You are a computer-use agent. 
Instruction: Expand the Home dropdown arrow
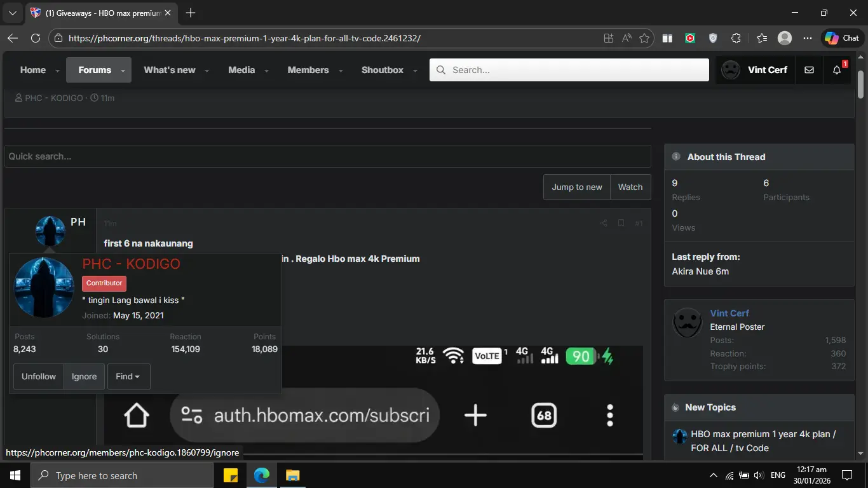[x=57, y=71]
